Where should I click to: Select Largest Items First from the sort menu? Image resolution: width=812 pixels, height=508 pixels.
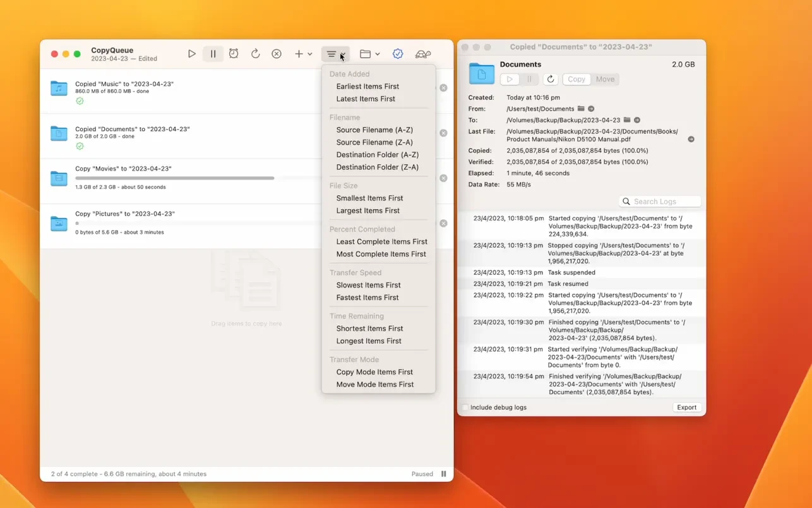pyautogui.click(x=367, y=210)
